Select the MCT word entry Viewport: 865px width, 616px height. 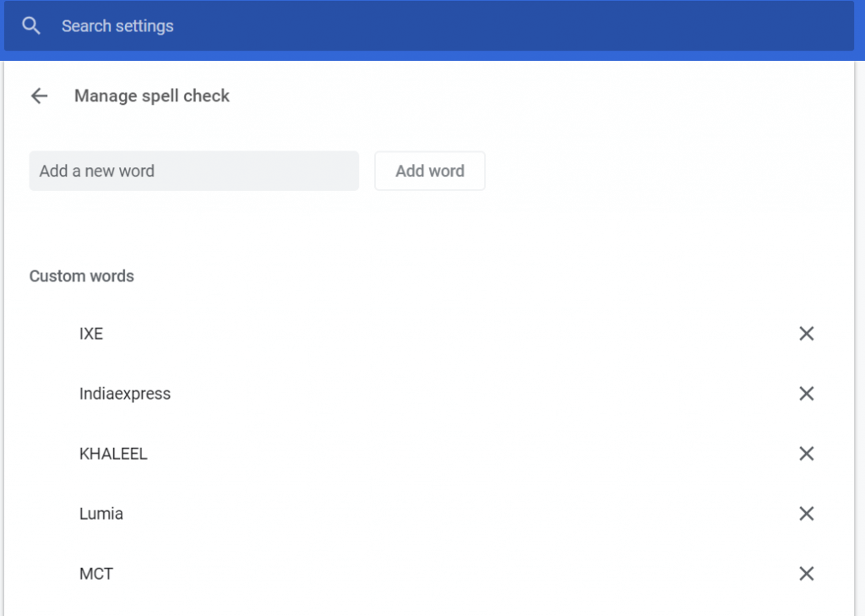coord(96,574)
